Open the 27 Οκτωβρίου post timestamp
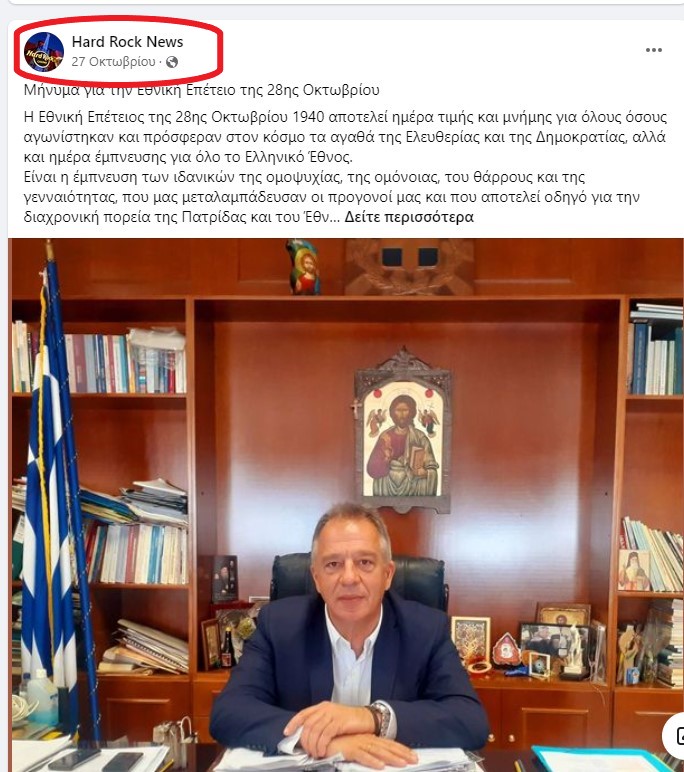The height and width of the screenshot is (772, 684). pyautogui.click(x=113, y=62)
